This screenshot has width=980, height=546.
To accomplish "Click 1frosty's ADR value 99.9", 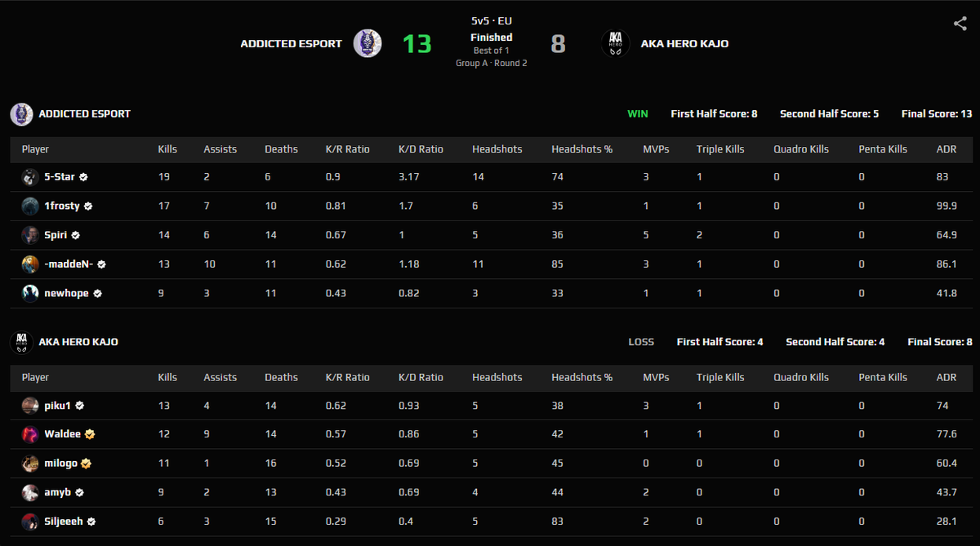I will click(x=947, y=206).
